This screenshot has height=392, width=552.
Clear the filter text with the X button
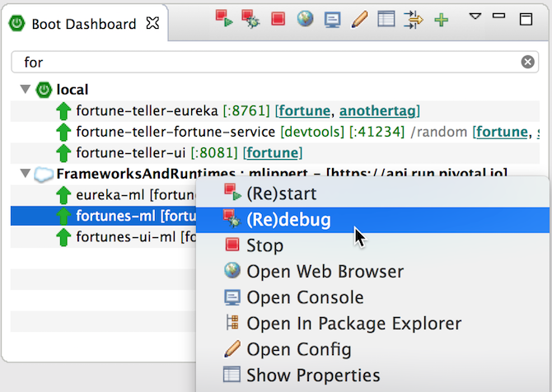[528, 62]
